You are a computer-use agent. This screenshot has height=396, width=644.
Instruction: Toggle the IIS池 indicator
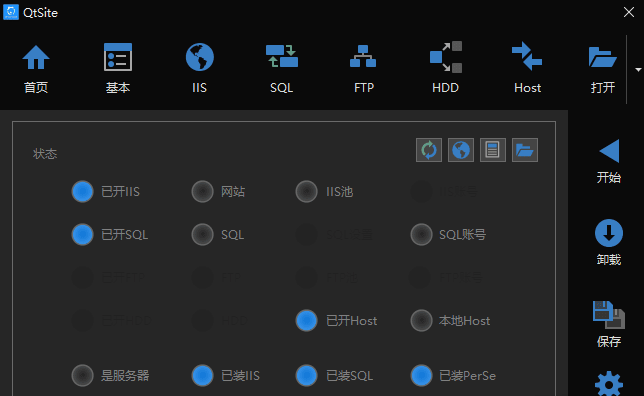[306, 191]
